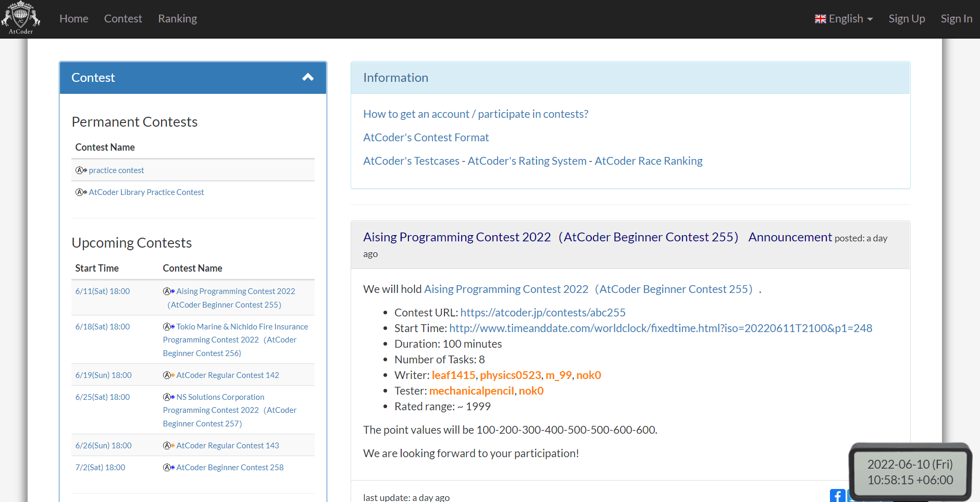Open writer physics0523's profile
Image resolution: width=980 pixels, height=502 pixels.
(x=511, y=375)
